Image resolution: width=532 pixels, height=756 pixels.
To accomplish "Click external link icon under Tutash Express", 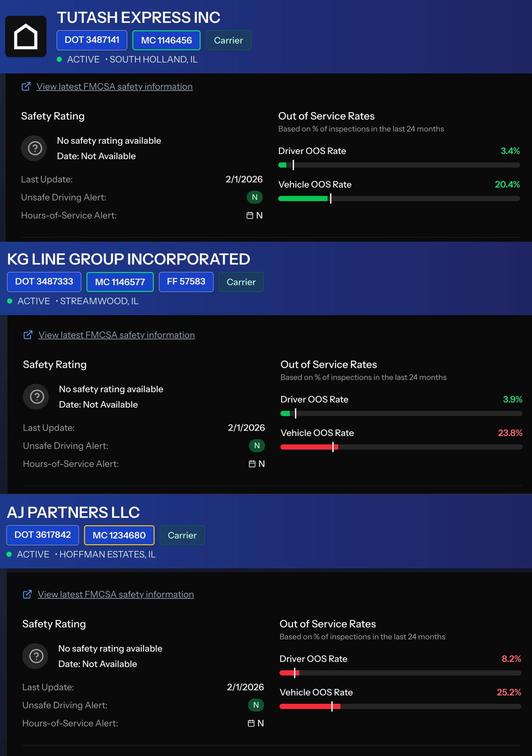I will tap(26, 86).
